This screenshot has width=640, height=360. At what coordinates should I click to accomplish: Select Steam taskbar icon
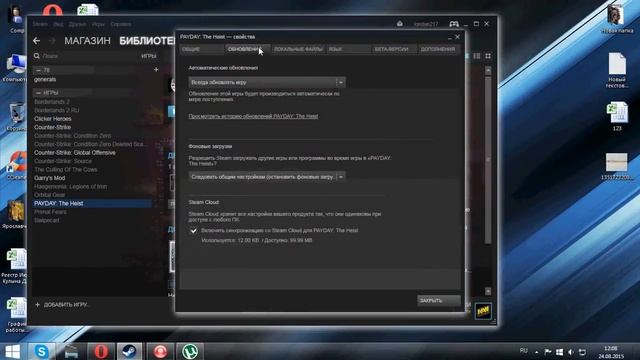130,351
